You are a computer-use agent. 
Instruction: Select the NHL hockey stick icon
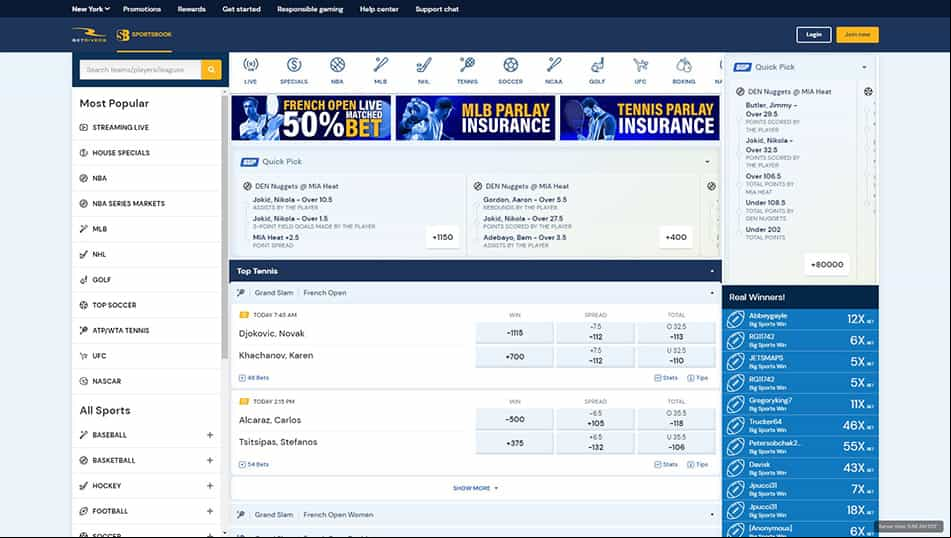424,70
